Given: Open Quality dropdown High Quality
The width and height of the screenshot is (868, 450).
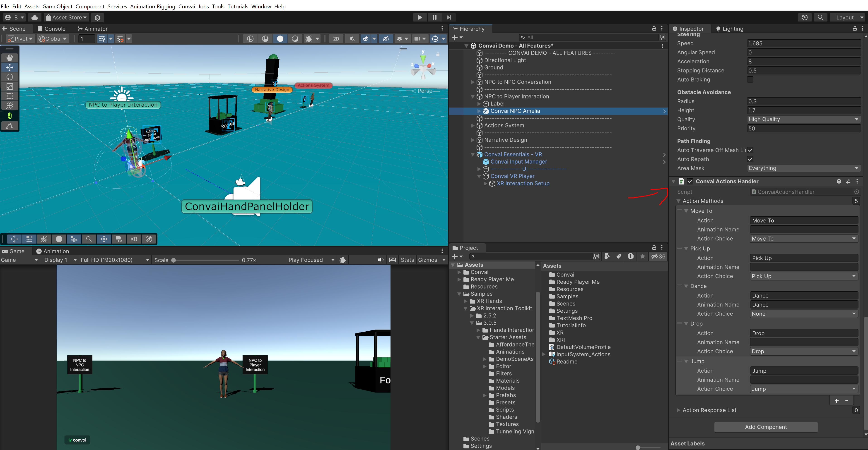Looking at the screenshot, I should click(x=804, y=119).
